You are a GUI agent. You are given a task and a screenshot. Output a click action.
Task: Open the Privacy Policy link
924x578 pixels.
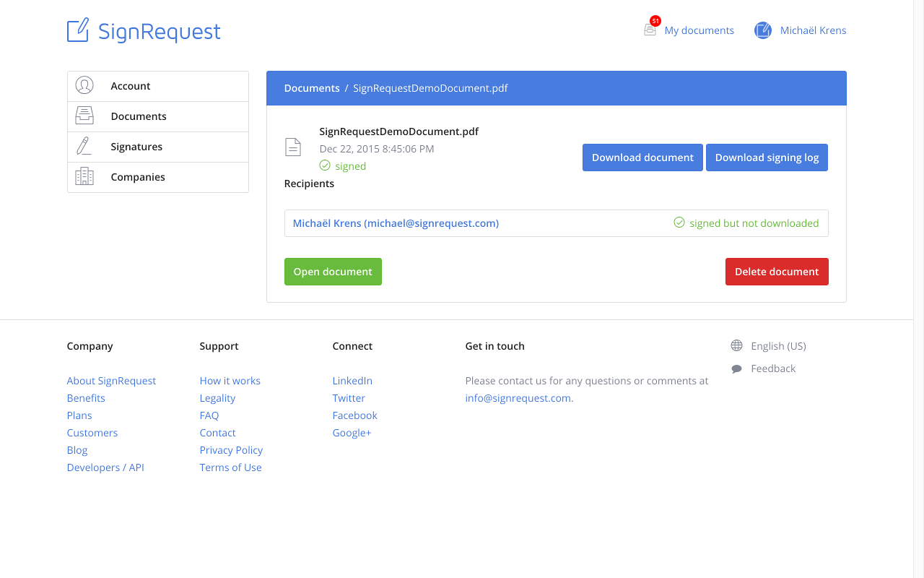click(x=231, y=450)
